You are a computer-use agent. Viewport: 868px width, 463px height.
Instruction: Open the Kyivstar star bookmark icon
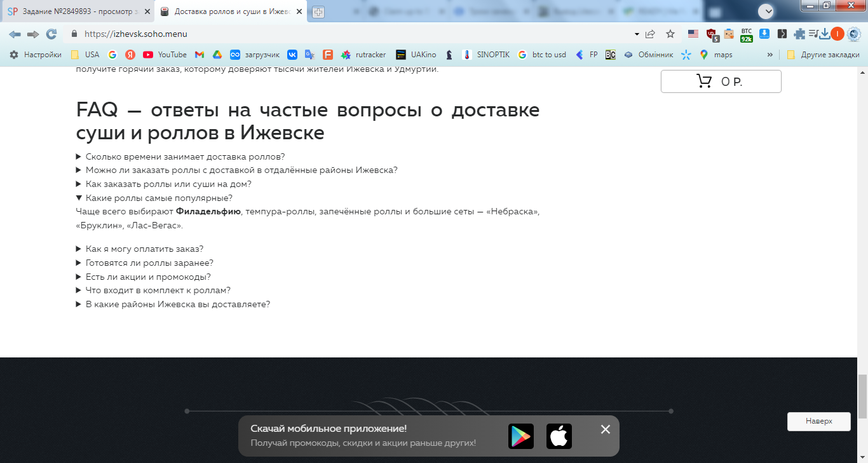(x=686, y=55)
